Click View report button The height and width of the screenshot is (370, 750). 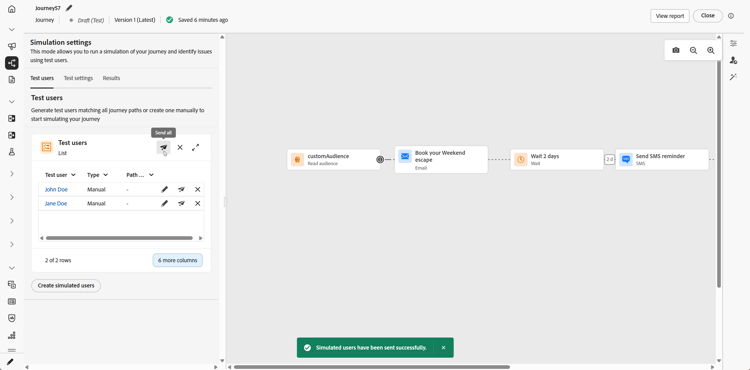click(x=670, y=16)
